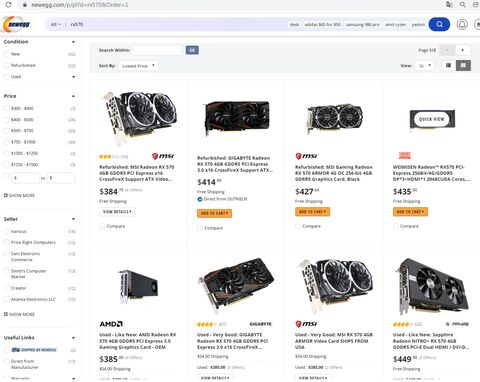This screenshot has height=382, width=480.
Task: Open the notifications bell icon
Action: point(462,24)
